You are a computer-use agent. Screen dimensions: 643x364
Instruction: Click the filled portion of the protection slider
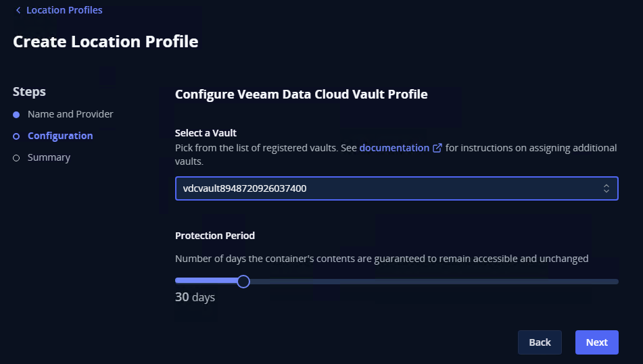(x=206, y=281)
